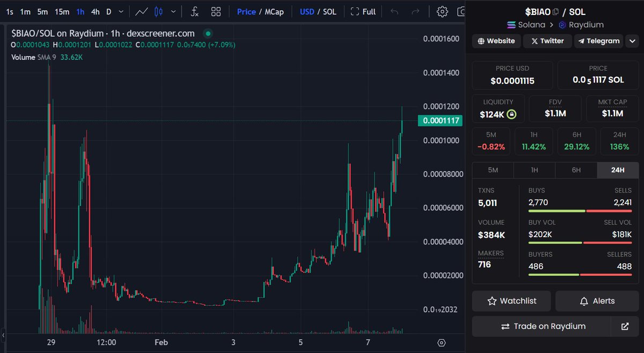This screenshot has height=353, width=644.
Task: Switch stats to 24H tab
Action: tap(618, 170)
